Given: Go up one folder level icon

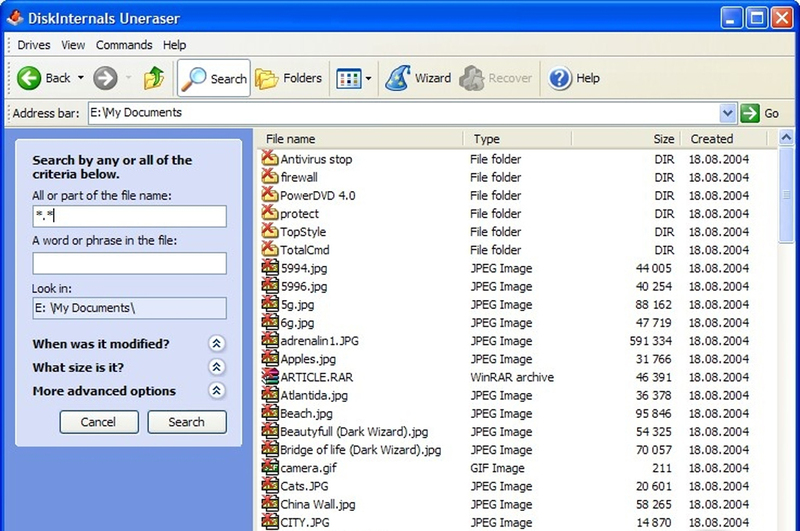Looking at the screenshot, I should [154, 78].
